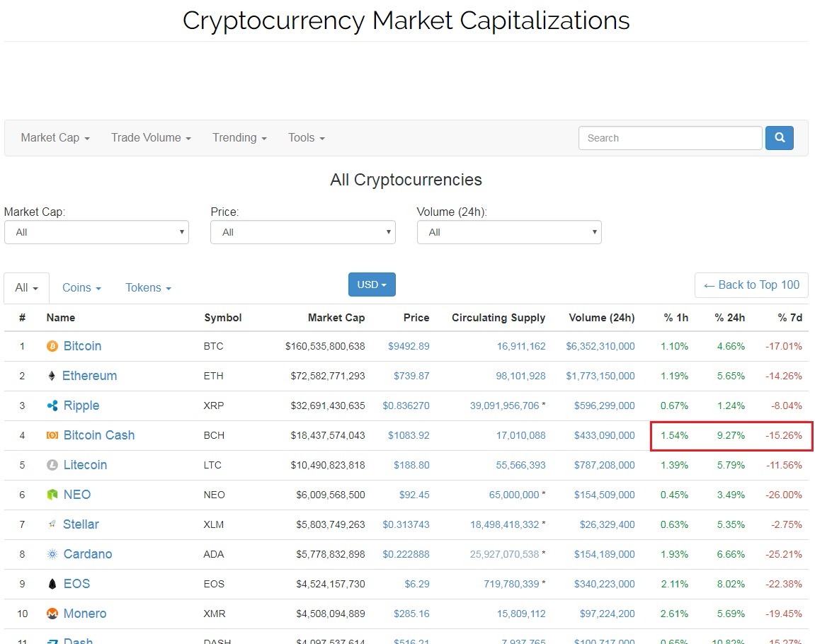Click Bitcoin price $9492.89
The height and width of the screenshot is (644, 815).
409,346
